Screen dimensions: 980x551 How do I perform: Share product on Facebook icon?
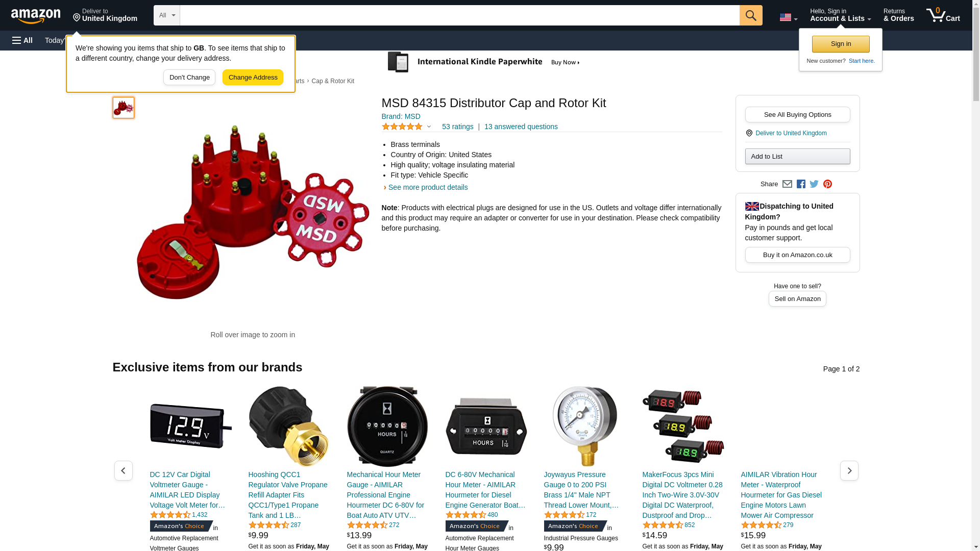point(801,184)
